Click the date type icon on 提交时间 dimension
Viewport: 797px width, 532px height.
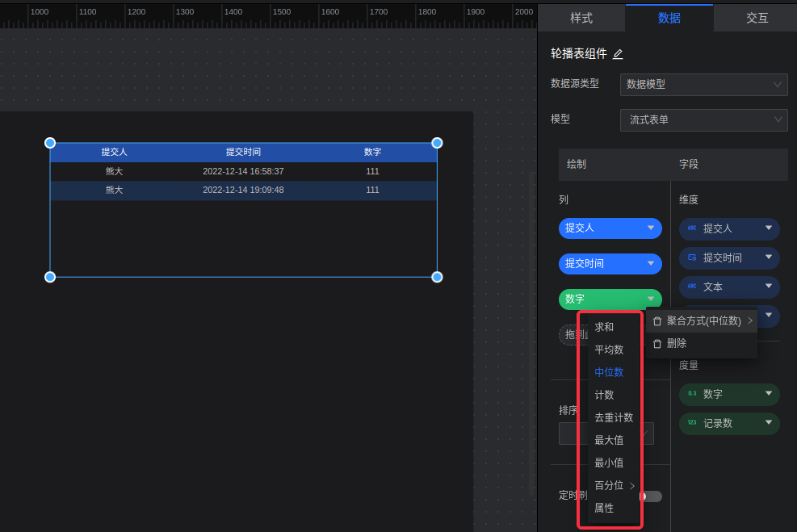tap(691, 258)
